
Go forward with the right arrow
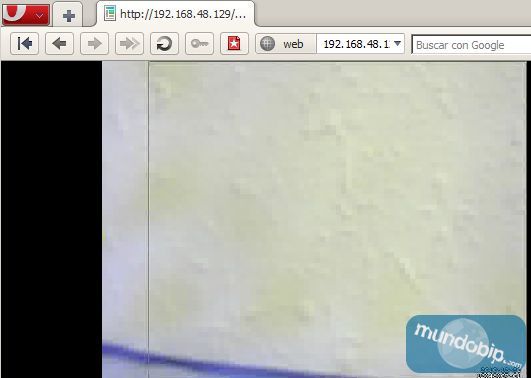click(94, 43)
